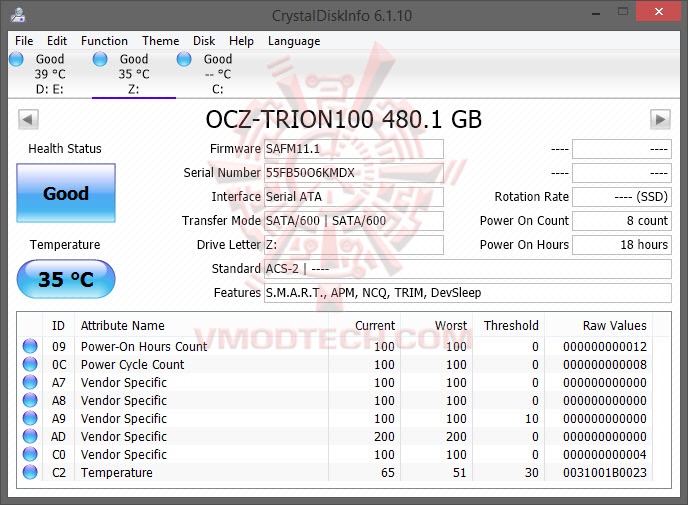Select the Temperature attribute name in table
This screenshot has height=505, width=688.
coord(117,473)
